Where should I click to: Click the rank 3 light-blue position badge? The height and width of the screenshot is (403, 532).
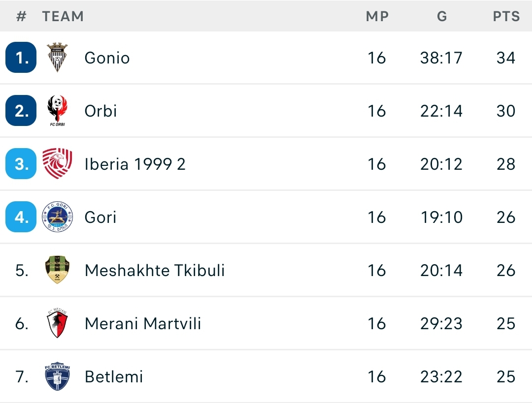(21, 164)
